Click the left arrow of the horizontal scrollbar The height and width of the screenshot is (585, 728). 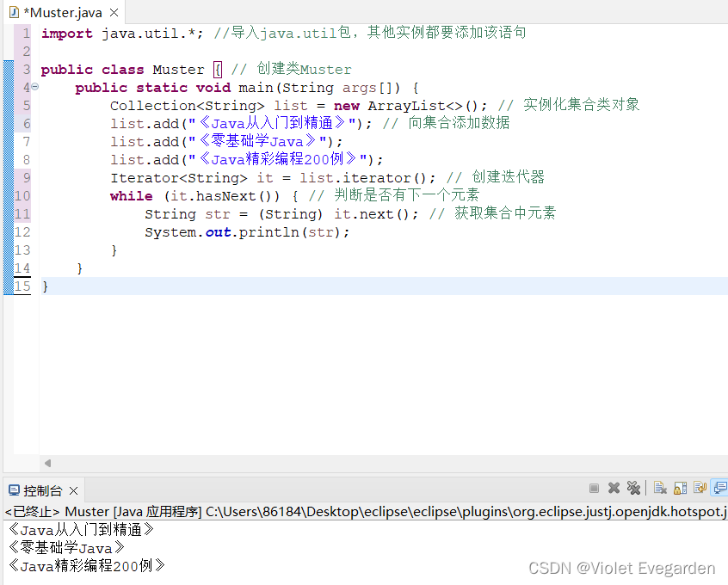click(47, 463)
